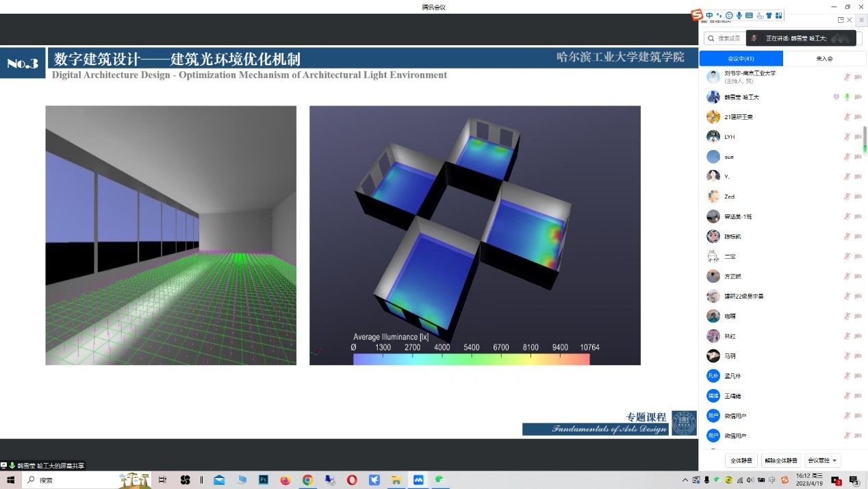Launch Google Chrome from the taskbar

pos(307,480)
